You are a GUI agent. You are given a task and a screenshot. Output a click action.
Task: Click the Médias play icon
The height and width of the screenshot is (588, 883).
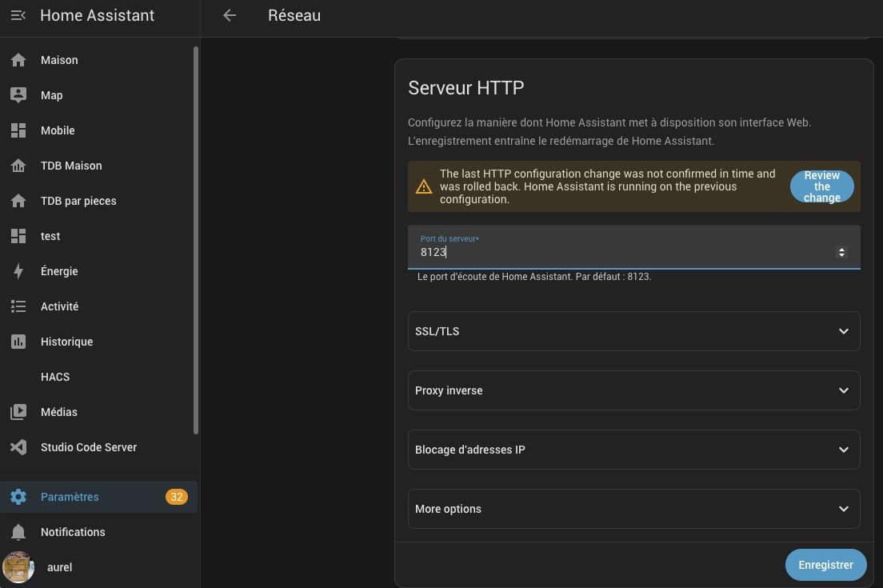tap(18, 412)
